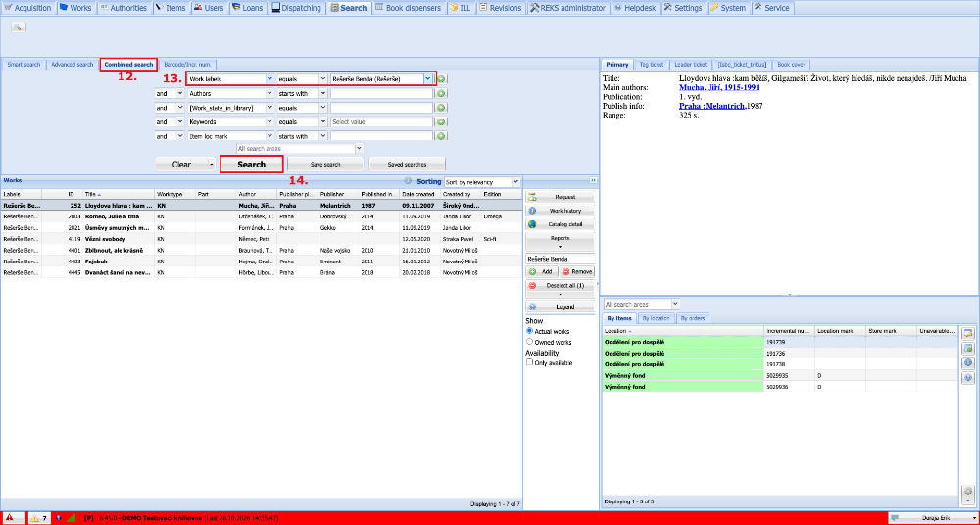Open the Authors field dropdown
Screen dimensions: 980x525
pyautogui.click(x=269, y=94)
